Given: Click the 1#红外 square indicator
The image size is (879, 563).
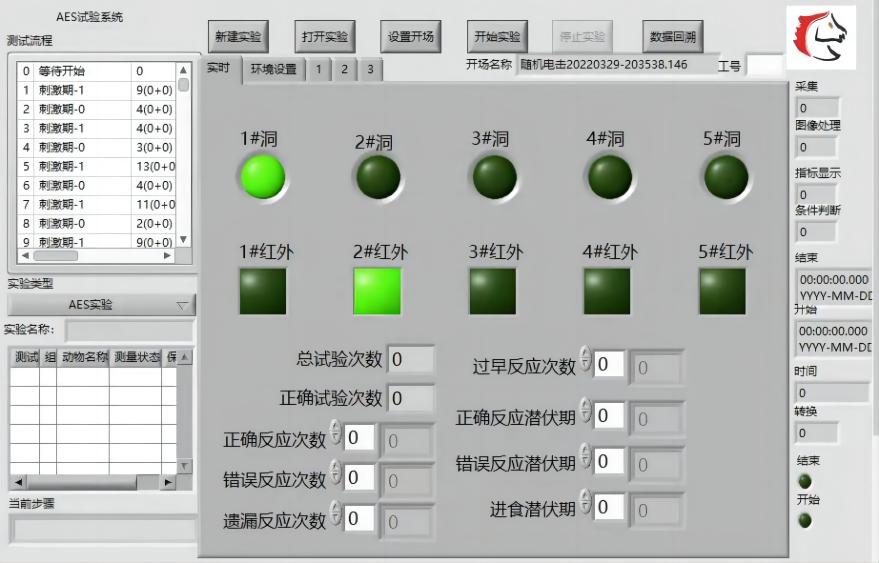Looking at the screenshot, I should pyautogui.click(x=262, y=291).
